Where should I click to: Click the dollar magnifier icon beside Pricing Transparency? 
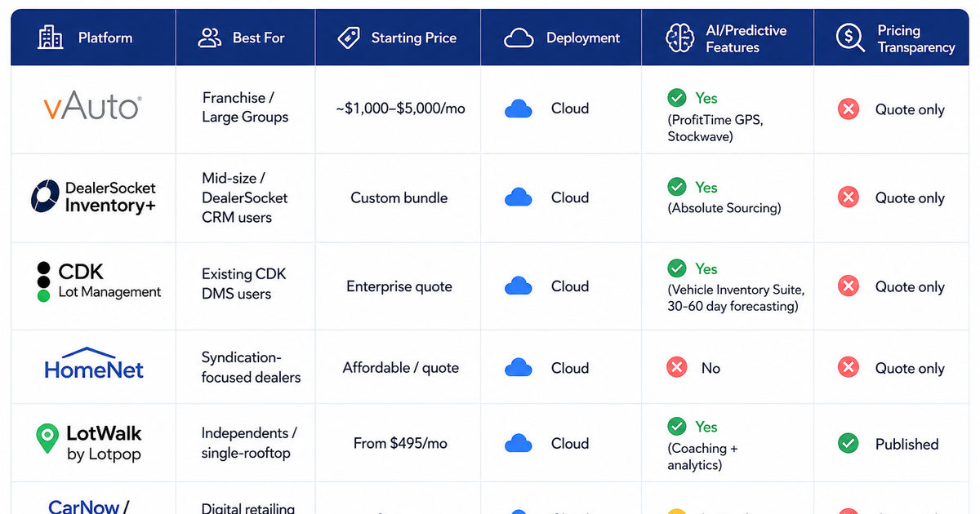coord(850,38)
